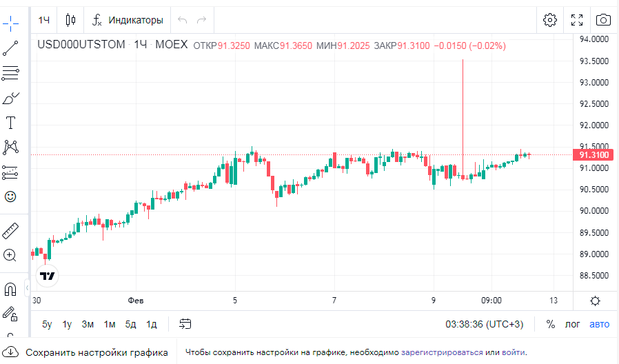619x364 pixels.
Task: Switch the date range to 5д
Action: tap(130, 324)
